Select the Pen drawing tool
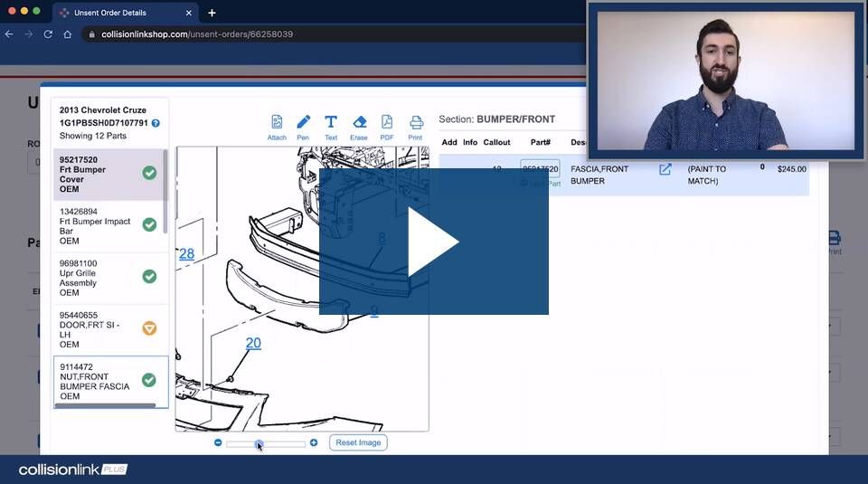The width and height of the screenshot is (868, 484). (304, 122)
